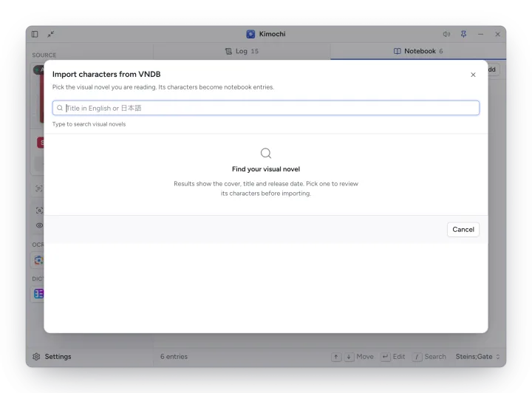This screenshot has width=532, height=393.
Task: Click the 'Search' label in the status bar
Action: 435,356
